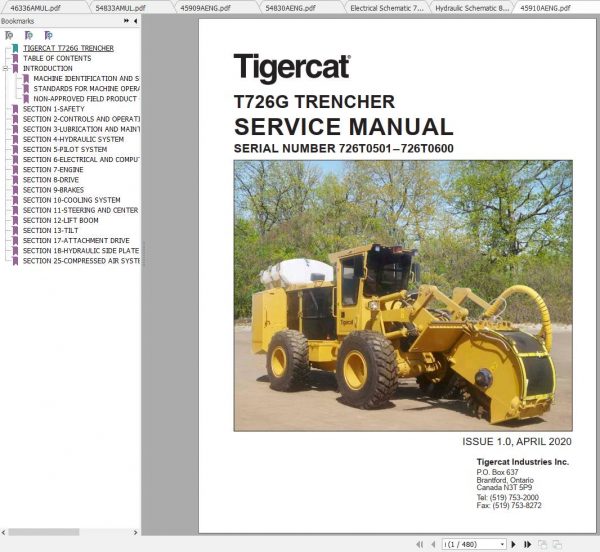Image resolution: width=600 pixels, height=552 pixels.
Task: Click the third bookmark toolbar icon
Action: pyautogui.click(x=48, y=36)
